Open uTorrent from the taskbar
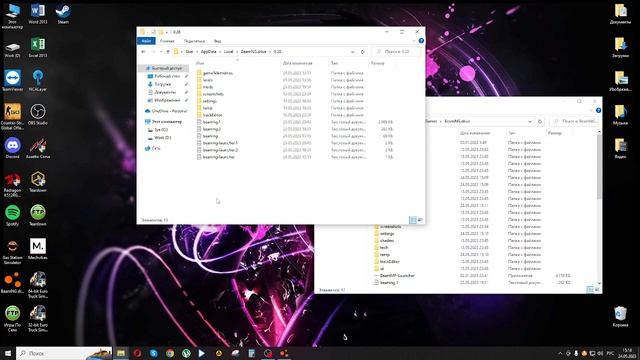 point(186,353)
